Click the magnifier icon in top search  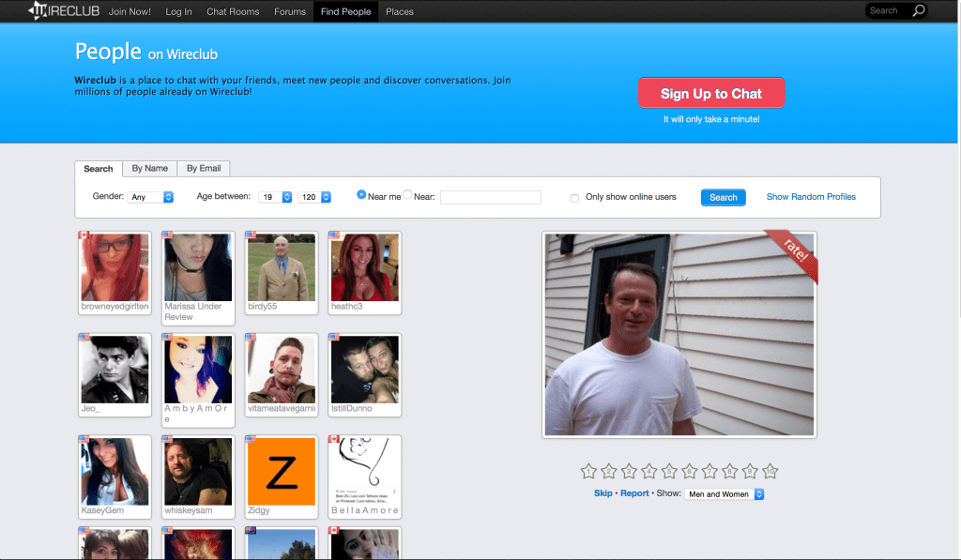tap(918, 10)
